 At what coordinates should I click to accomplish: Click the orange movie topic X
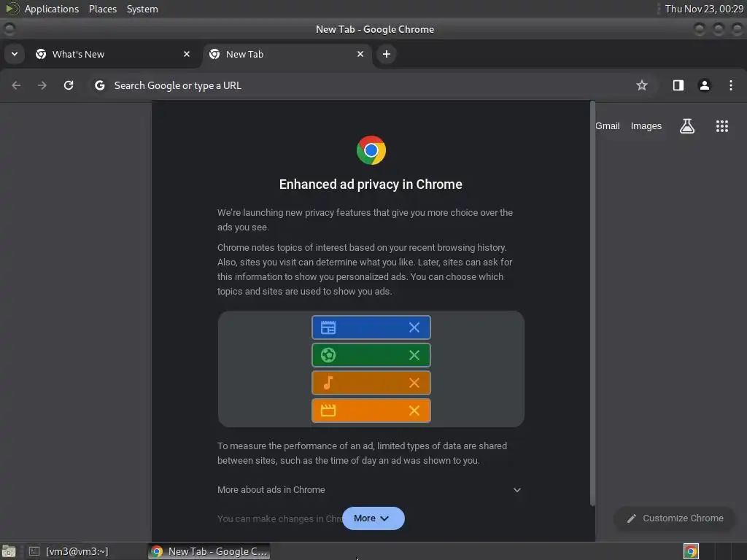point(414,411)
